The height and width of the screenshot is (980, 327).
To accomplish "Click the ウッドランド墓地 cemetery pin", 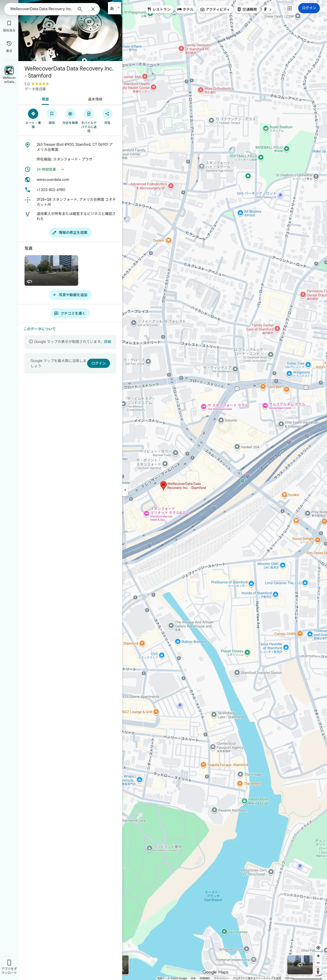I will [x=149, y=848].
